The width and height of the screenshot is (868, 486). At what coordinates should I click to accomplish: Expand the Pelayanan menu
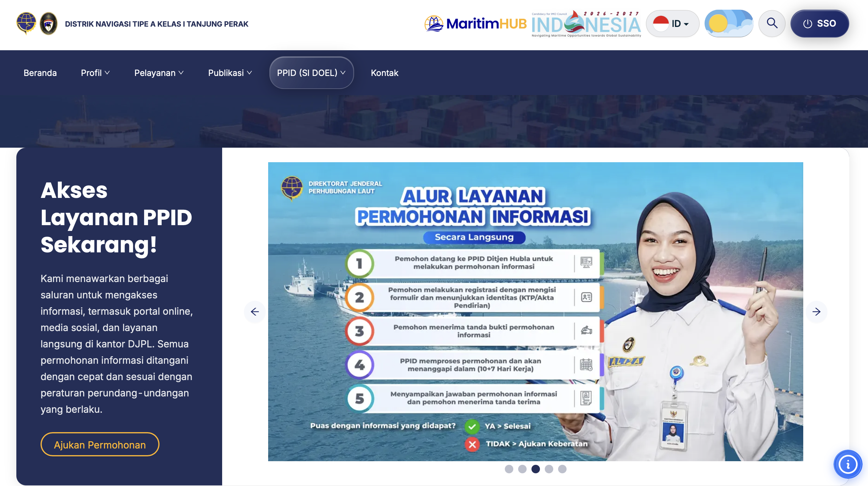tap(159, 73)
